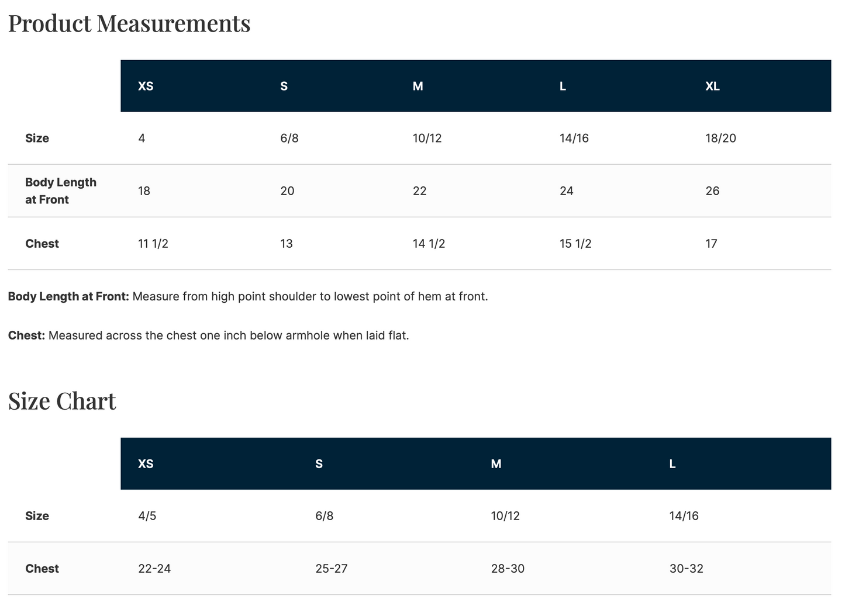845x616 pixels.
Task: Click the 30-32 chest range cell
Action: point(686,569)
